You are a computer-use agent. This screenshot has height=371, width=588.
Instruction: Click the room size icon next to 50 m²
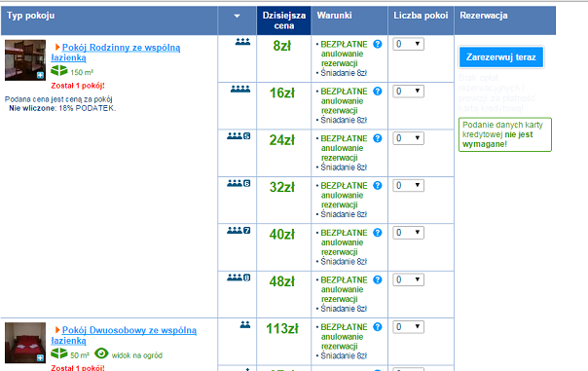coord(59,353)
